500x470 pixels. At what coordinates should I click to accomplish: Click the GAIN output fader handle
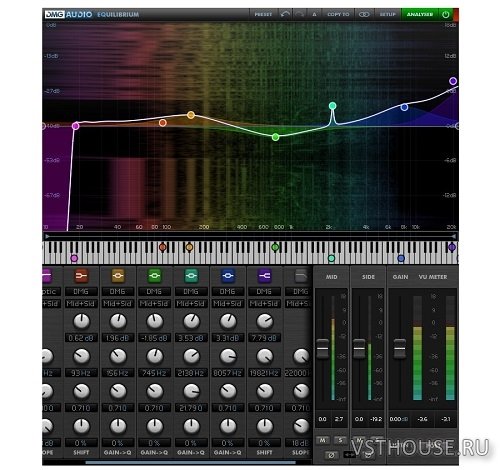tap(399, 349)
